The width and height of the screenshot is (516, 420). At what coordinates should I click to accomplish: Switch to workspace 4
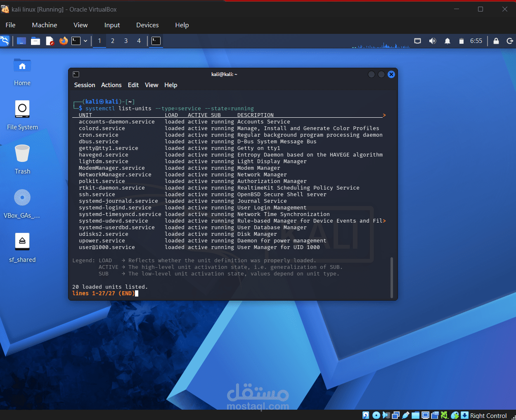[x=139, y=41]
